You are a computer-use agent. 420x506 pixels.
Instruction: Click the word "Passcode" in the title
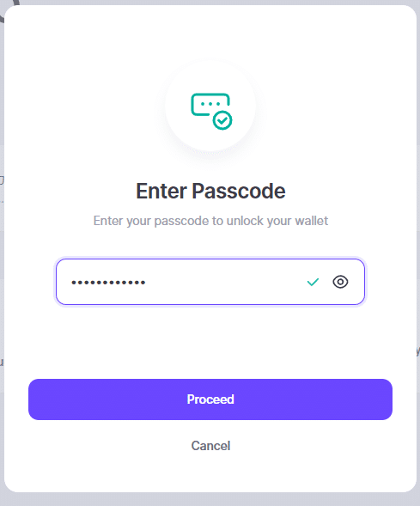click(239, 191)
